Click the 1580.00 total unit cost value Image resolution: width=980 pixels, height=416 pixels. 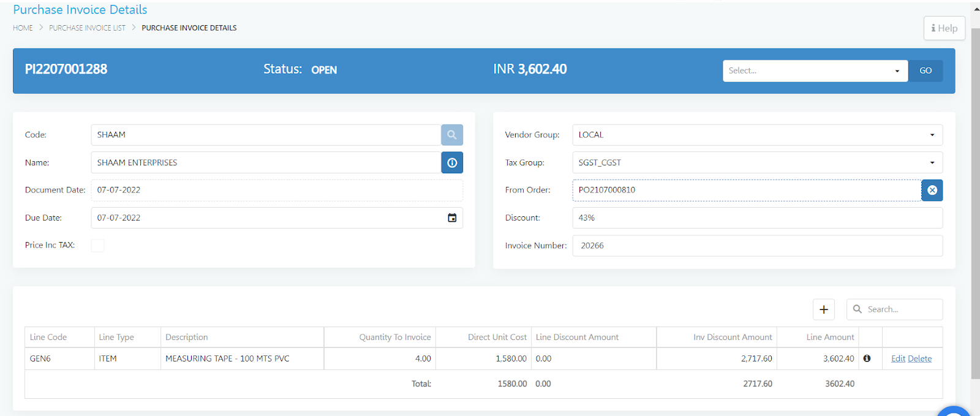click(x=512, y=384)
